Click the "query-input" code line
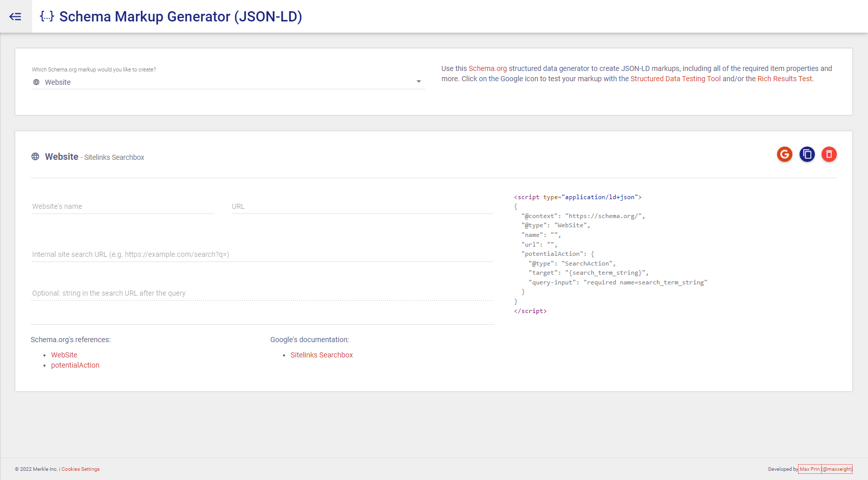The height and width of the screenshot is (480, 868). coord(618,282)
